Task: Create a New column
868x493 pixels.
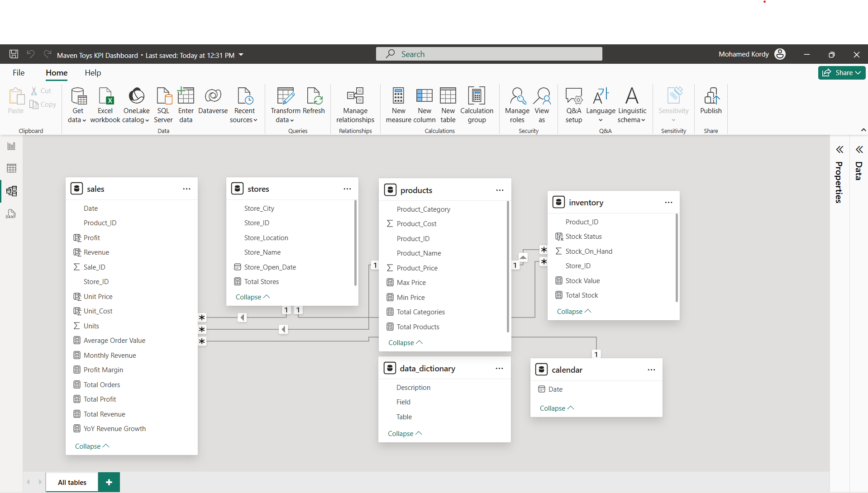Action: [x=424, y=105]
